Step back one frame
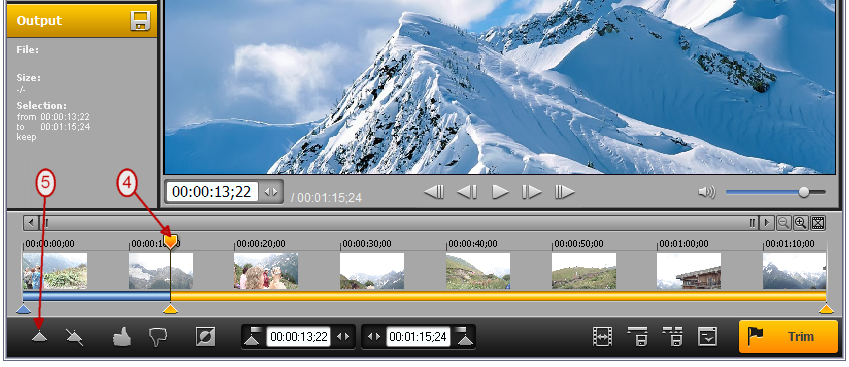This screenshot has width=849, height=367. pos(467,192)
